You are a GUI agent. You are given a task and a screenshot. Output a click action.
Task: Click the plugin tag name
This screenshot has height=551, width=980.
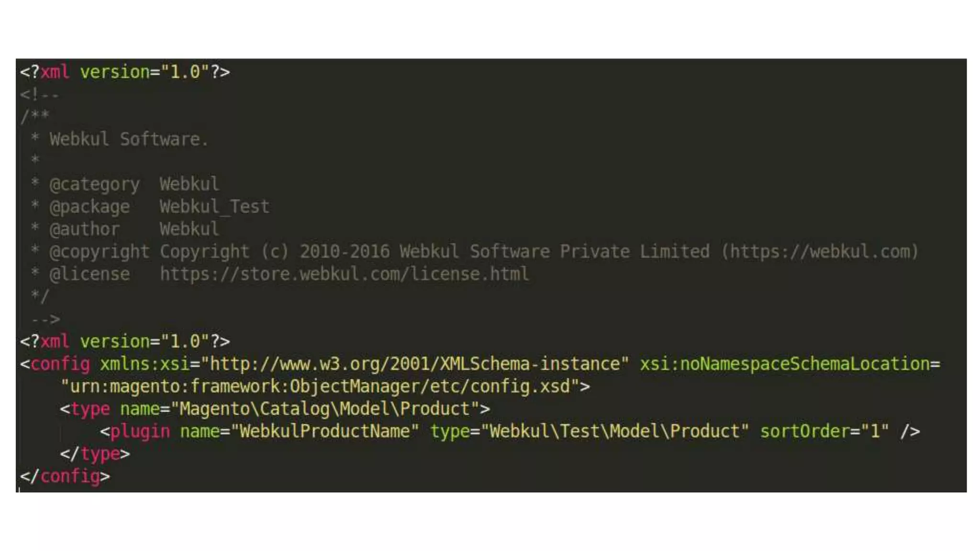click(x=140, y=431)
